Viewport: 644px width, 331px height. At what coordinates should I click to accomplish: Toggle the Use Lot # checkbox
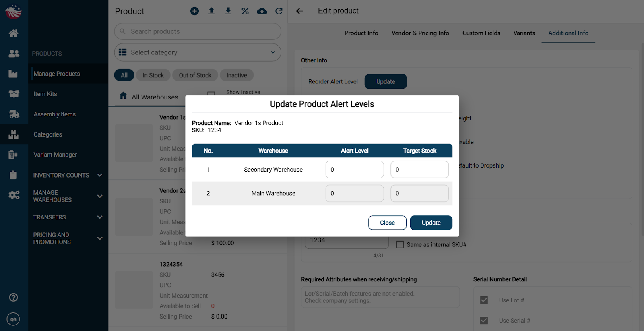484,300
